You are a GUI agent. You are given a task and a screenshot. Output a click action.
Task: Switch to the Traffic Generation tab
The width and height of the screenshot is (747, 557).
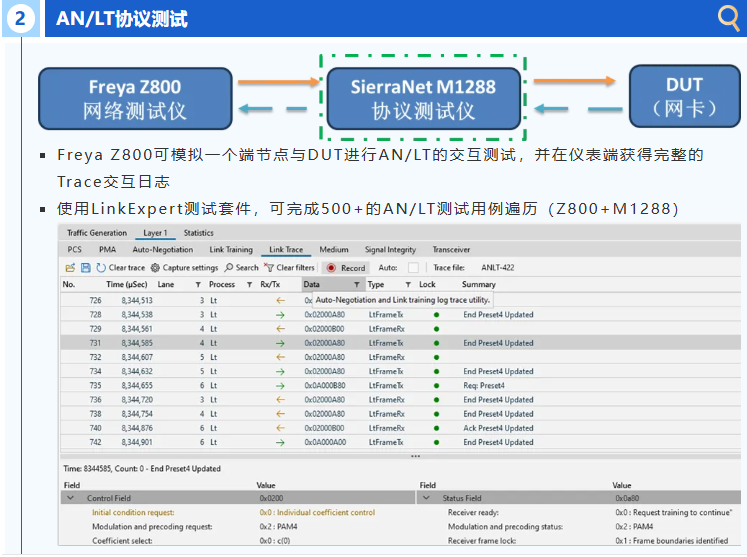tap(97, 233)
